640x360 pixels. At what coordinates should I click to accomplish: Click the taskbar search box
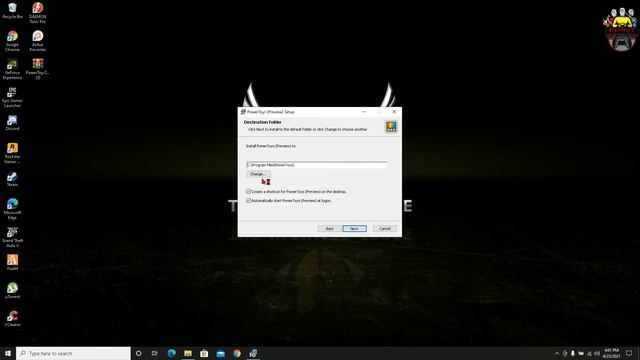[73, 353]
